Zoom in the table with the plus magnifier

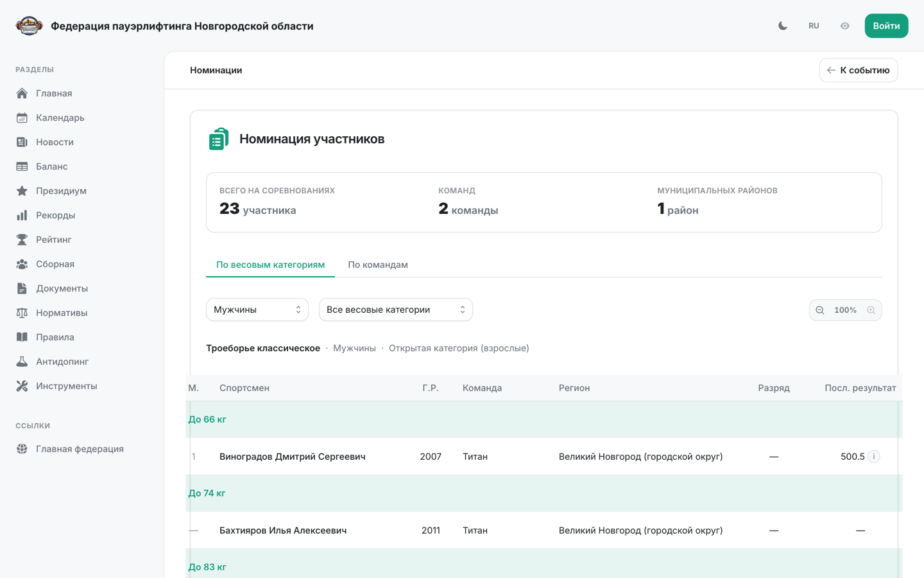click(x=871, y=310)
